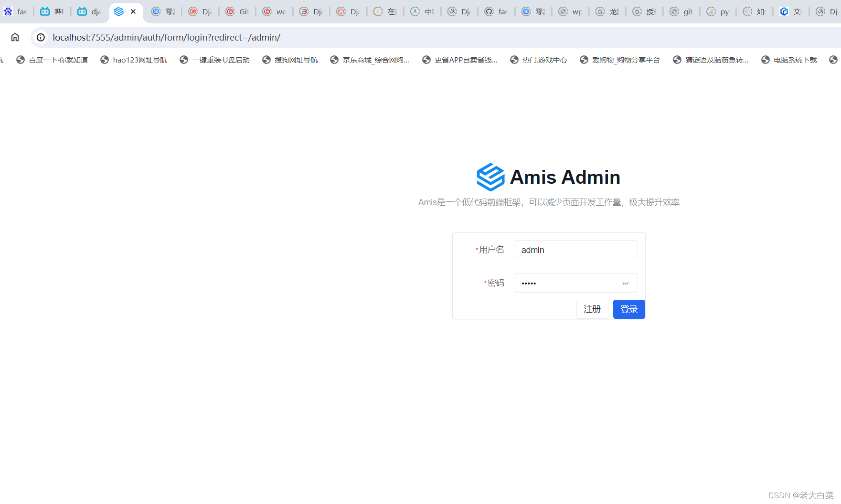The width and height of the screenshot is (841, 504).
Task: Switch to the '授' tab
Action: coord(645,11)
